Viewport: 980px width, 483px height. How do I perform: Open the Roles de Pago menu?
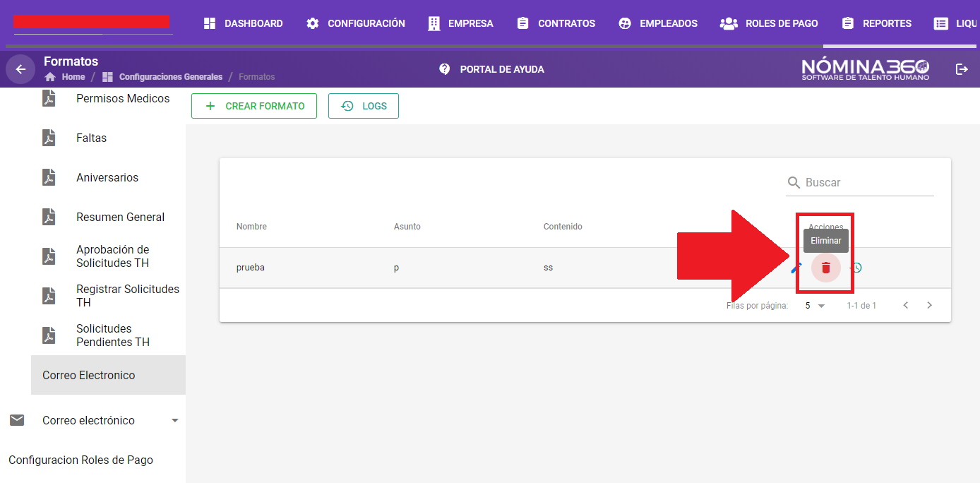click(x=769, y=23)
